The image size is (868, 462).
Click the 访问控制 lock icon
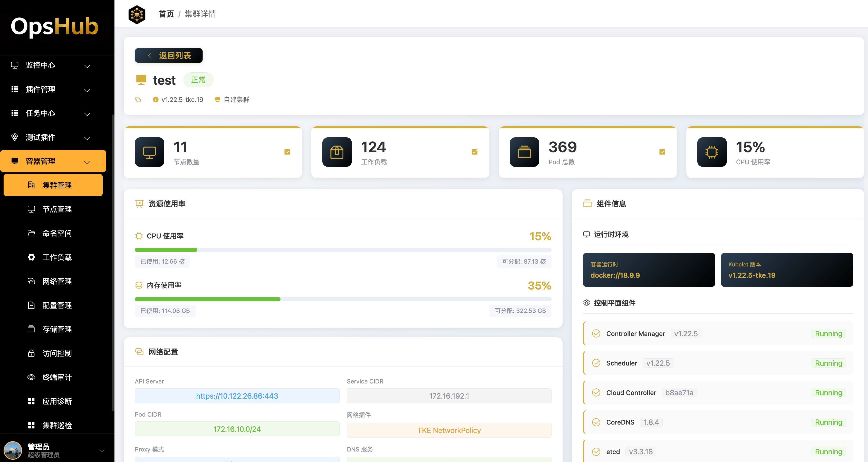[31, 353]
